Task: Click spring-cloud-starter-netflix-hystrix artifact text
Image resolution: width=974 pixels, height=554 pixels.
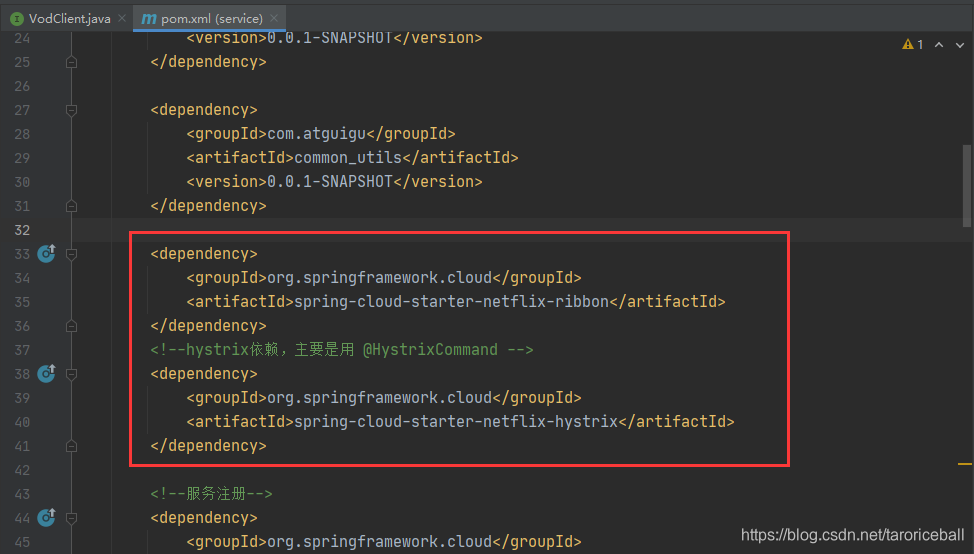Action: pyautogui.click(x=456, y=422)
